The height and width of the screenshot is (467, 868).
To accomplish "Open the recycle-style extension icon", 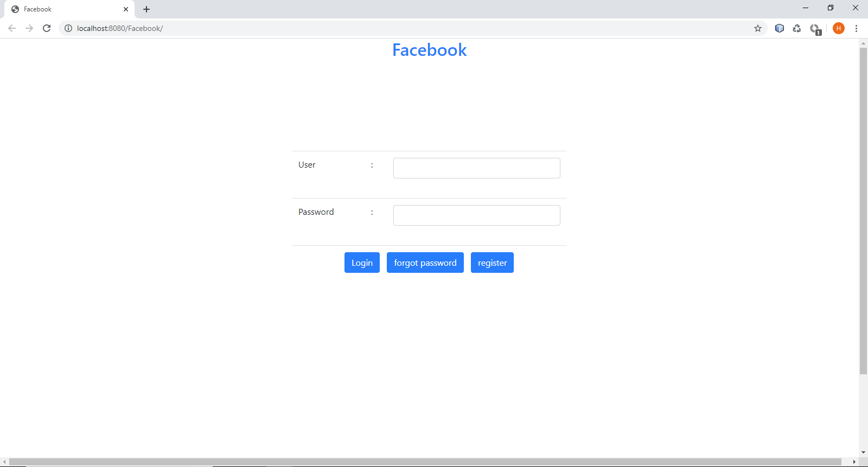I will 797,28.
